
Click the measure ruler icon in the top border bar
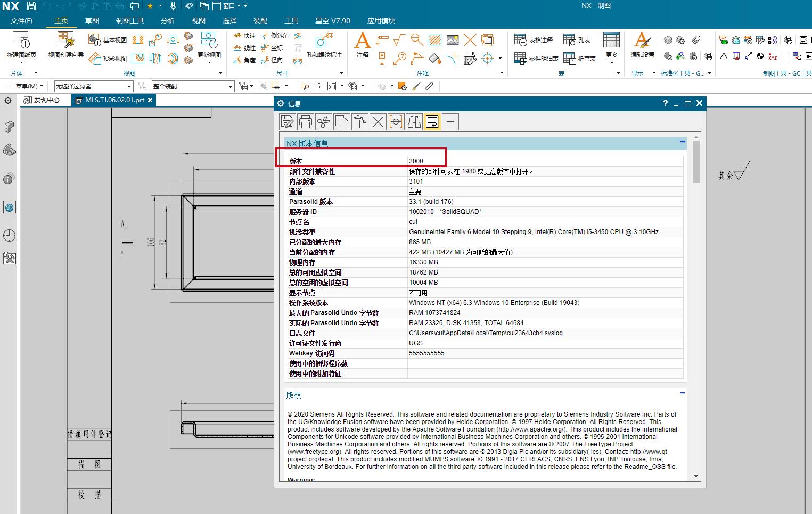429,86
